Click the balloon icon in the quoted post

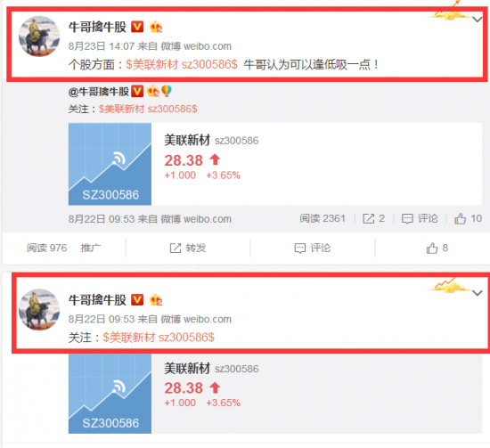(x=167, y=91)
